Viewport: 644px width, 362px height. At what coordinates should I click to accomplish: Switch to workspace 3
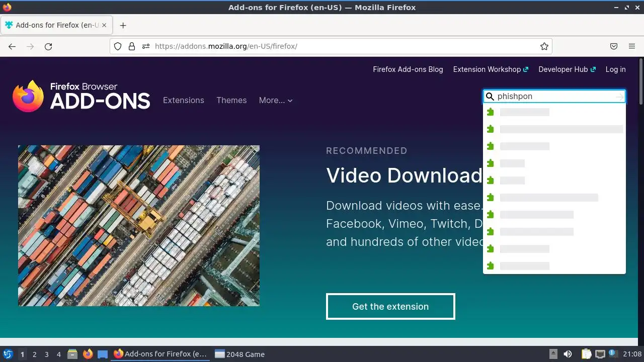(46, 354)
